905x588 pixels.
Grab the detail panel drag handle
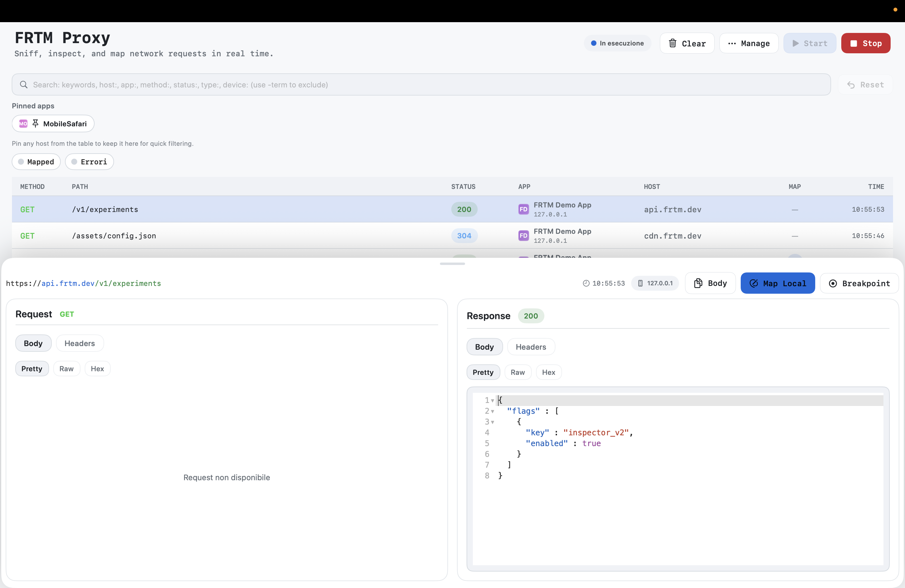pos(452,263)
